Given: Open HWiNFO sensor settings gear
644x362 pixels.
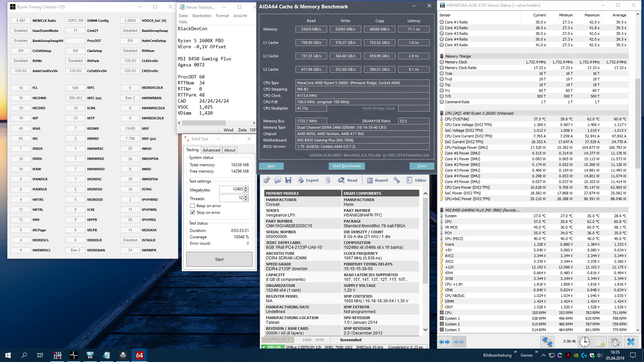Looking at the screenshot, I should click(615, 342).
